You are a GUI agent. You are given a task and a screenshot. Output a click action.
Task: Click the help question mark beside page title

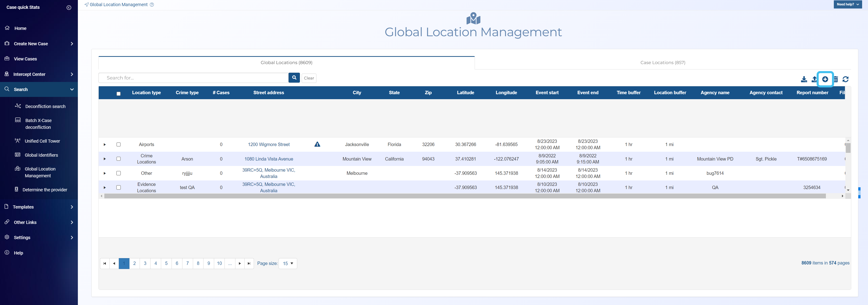(x=152, y=5)
